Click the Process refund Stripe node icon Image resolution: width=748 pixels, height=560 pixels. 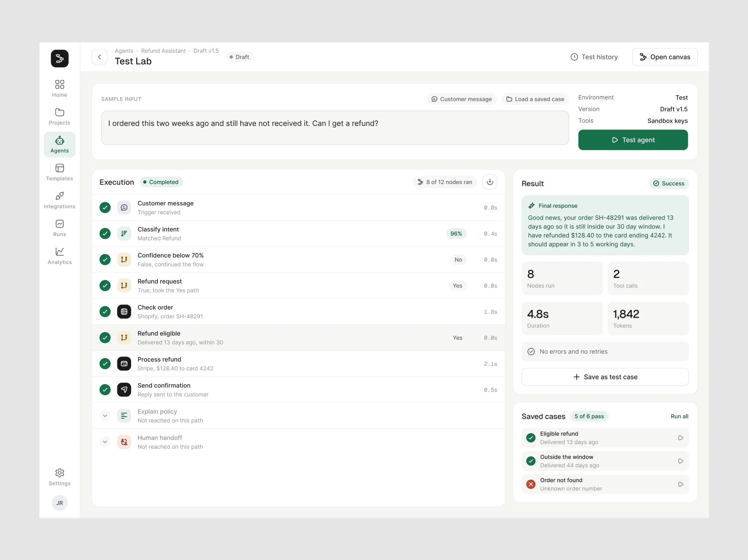click(124, 364)
